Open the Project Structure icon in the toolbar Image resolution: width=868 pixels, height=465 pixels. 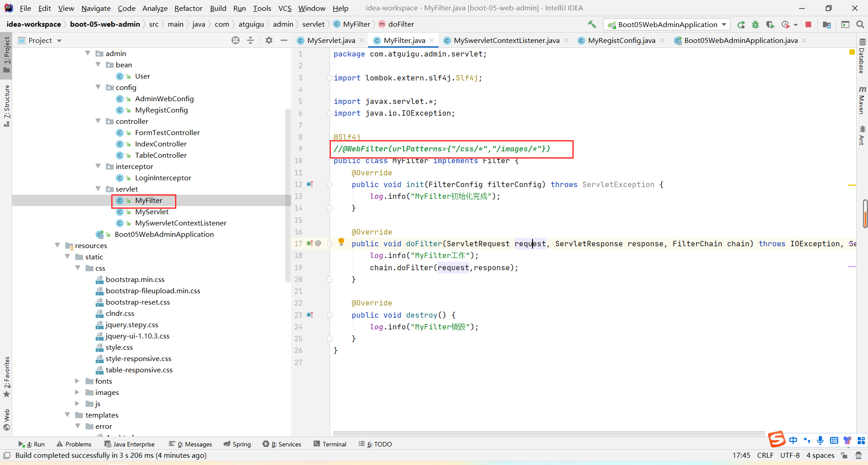(827, 24)
